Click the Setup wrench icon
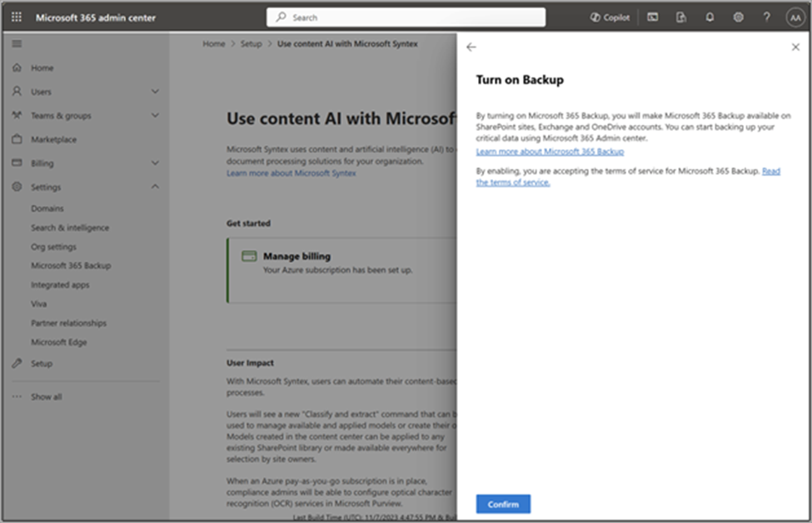The width and height of the screenshot is (812, 523). [17, 363]
